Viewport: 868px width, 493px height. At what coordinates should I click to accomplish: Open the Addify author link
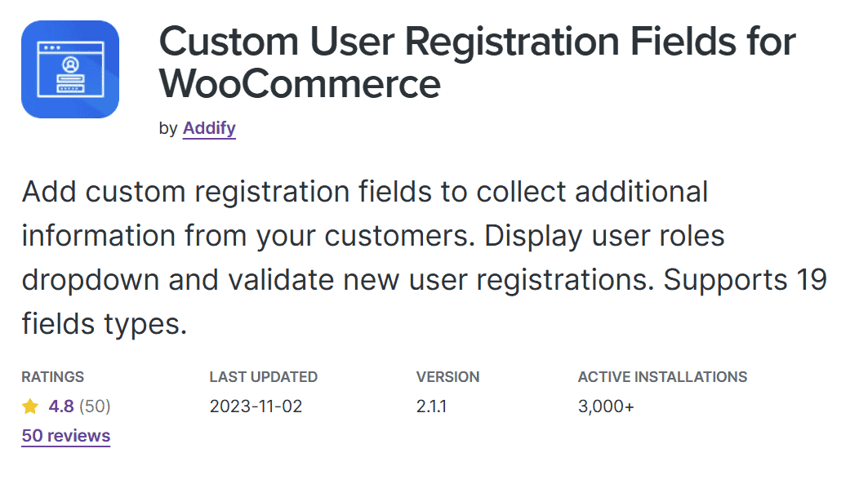[x=209, y=128]
